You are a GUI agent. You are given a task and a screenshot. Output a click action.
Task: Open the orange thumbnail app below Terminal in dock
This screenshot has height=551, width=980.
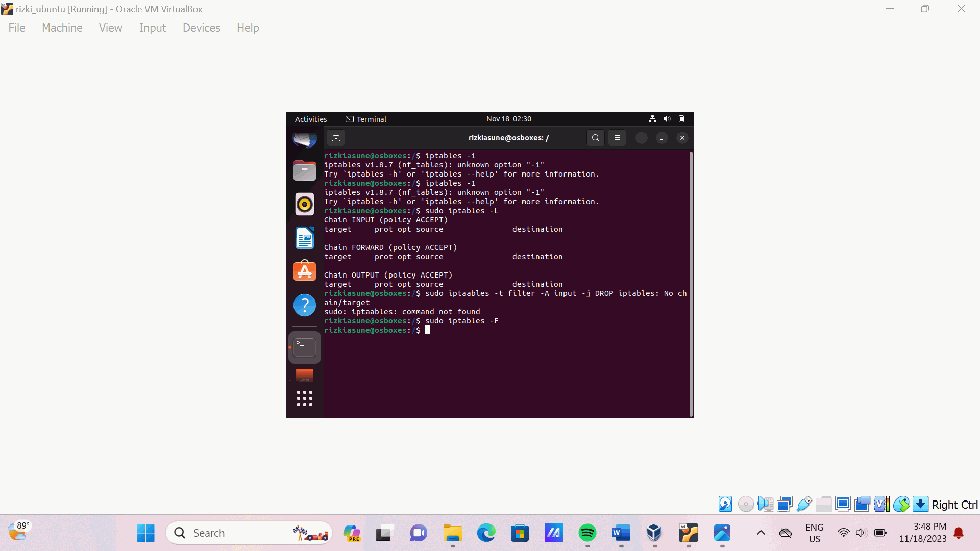305,375
